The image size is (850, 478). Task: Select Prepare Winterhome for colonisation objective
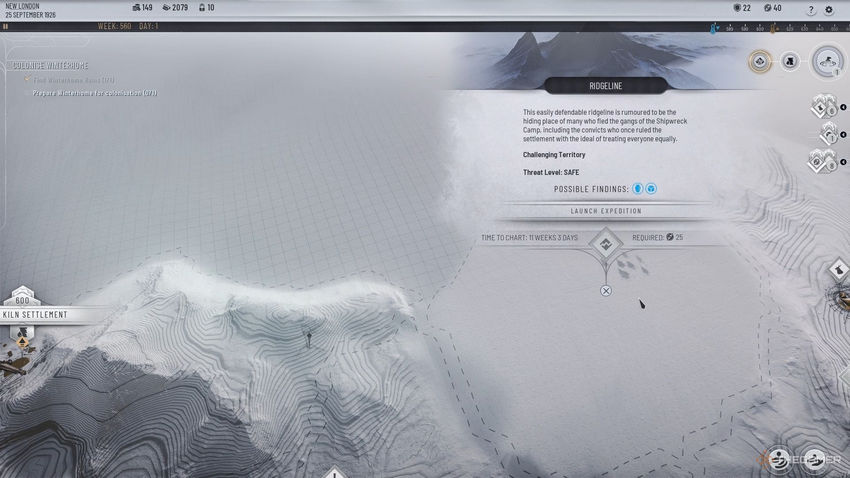tap(95, 93)
